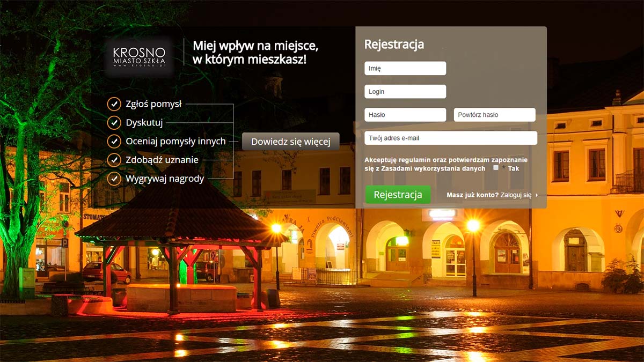Viewport: 644px width, 362px height.
Task: Focus the Twój adres e-mail field
Action: tap(450, 138)
